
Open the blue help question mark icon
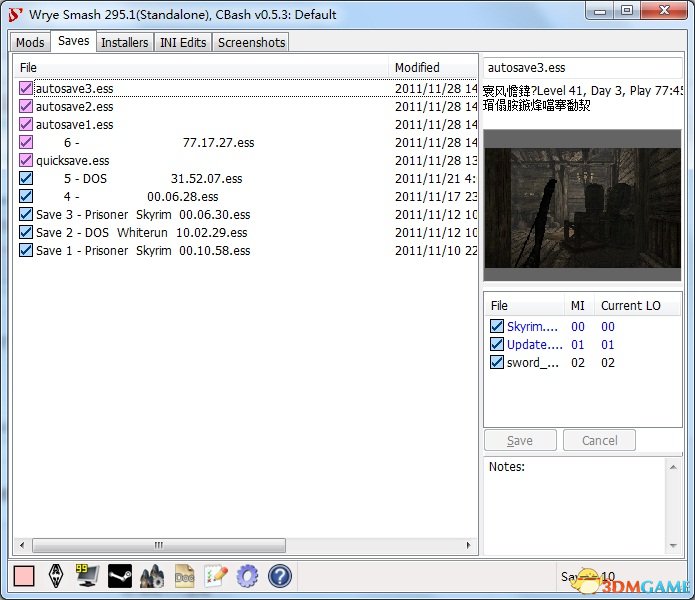click(280, 576)
